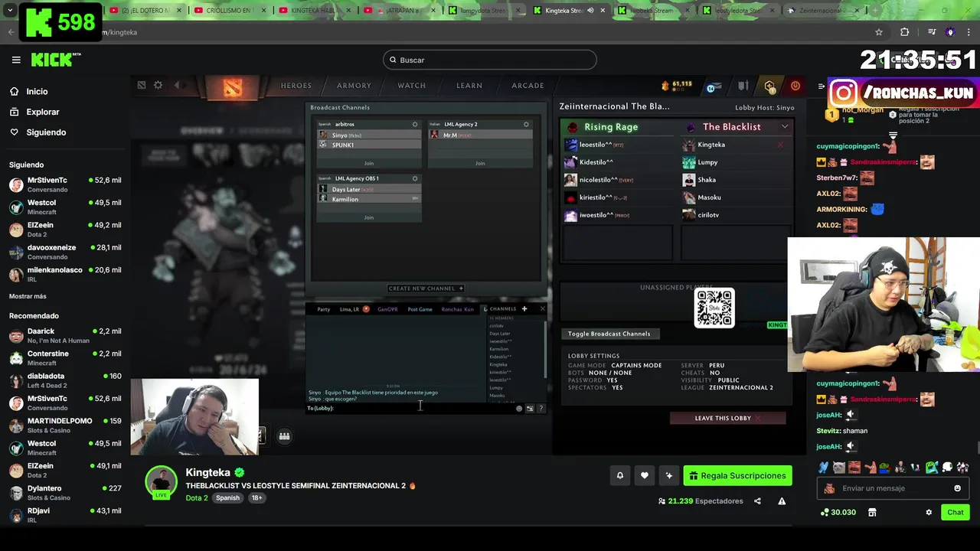Open the chat emoji picker
Viewport: 980px width, 551px height.
(957, 488)
